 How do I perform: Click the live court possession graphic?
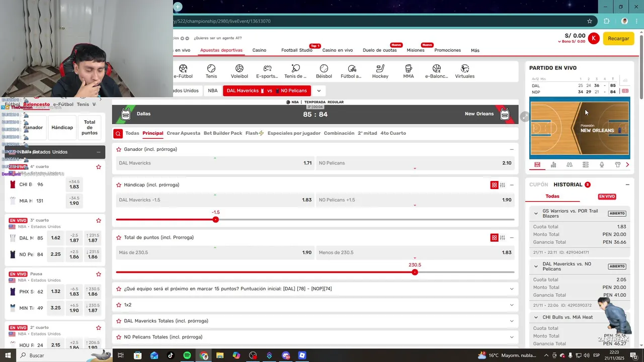(580, 128)
